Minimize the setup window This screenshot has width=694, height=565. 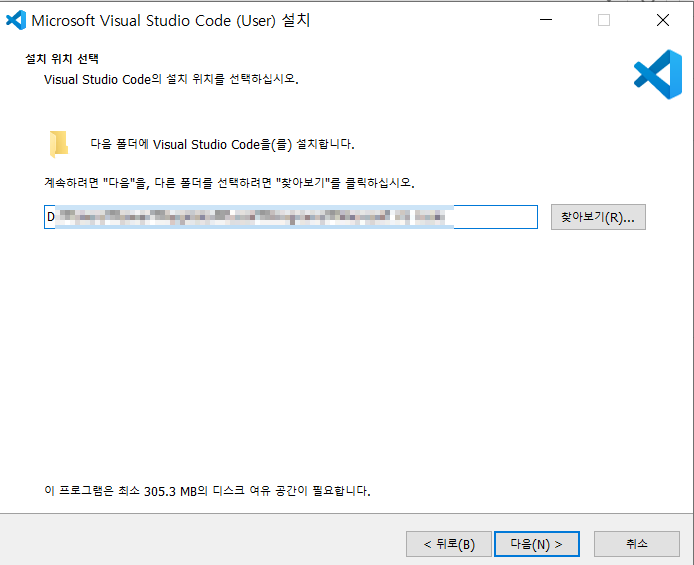pos(546,20)
